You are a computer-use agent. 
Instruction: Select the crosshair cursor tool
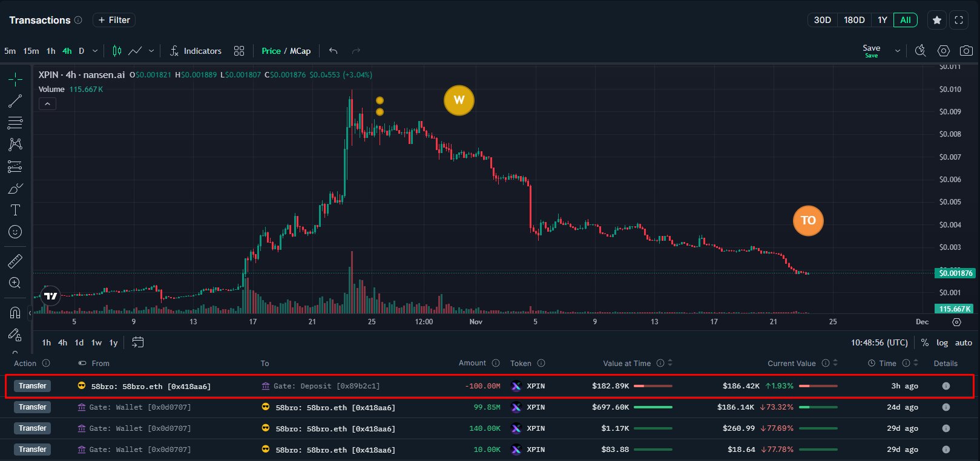pos(15,79)
